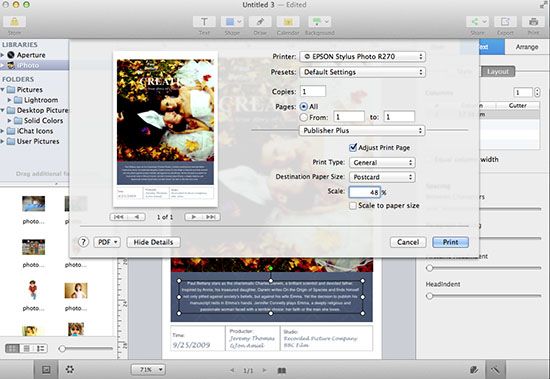The width and height of the screenshot is (550, 379).
Task: Open the Print Type dropdown
Action: [x=382, y=162]
